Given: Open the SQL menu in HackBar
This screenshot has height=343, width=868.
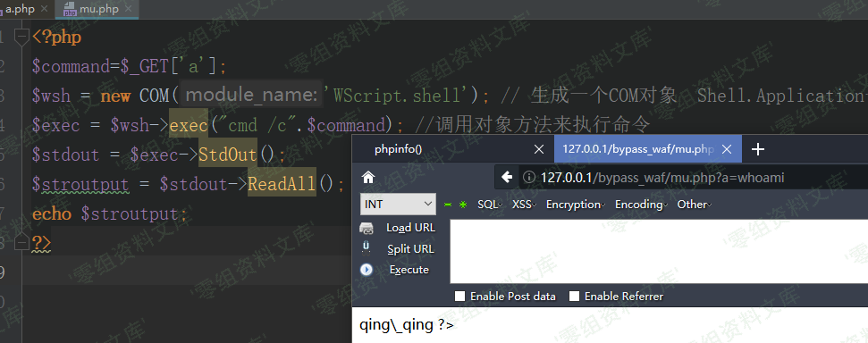Looking at the screenshot, I should pos(490,205).
